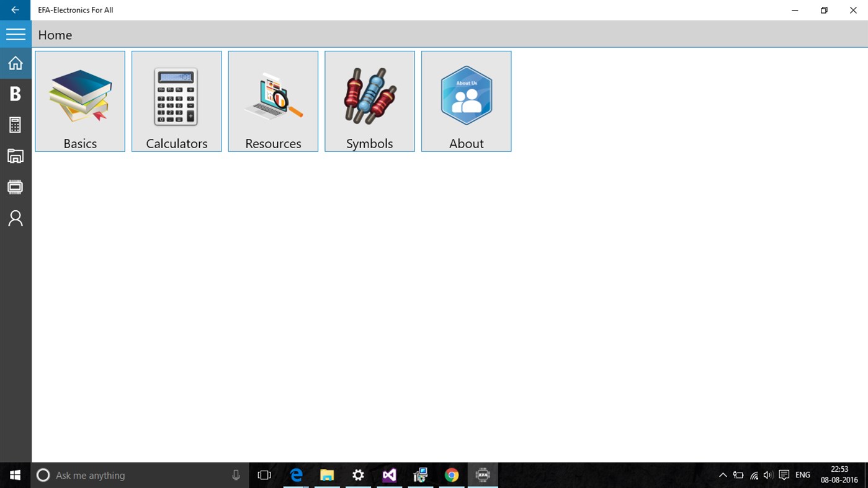Click the Wi-Fi network tray icon
868x488 pixels.
pos(753,475)
